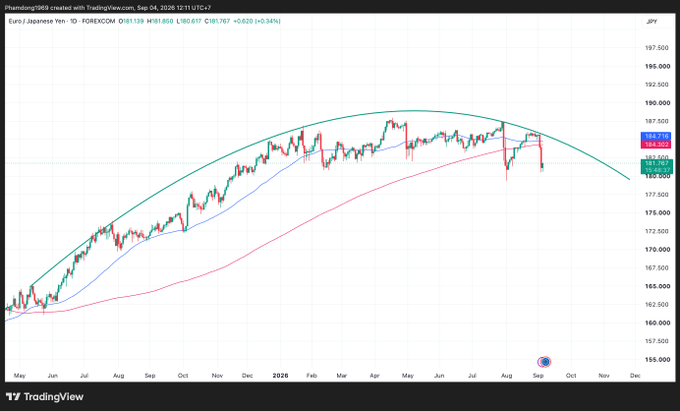Click the Apr label on time axis
This screenshot has width=680, height=411.
(x=374, y=375)
